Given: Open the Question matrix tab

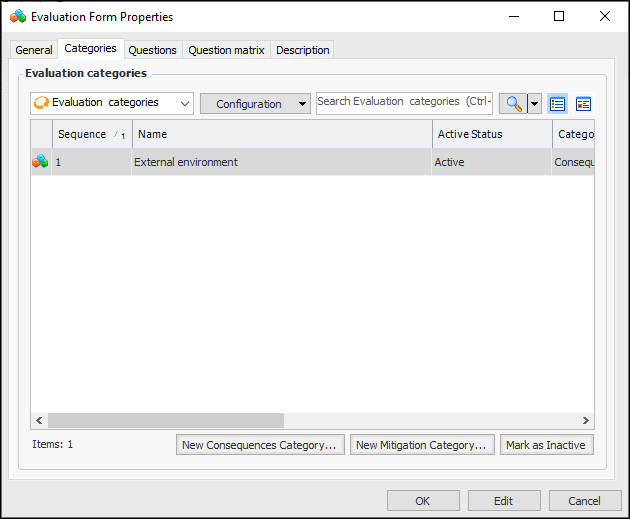Looking at the screenshot, I should pos(226,50).
